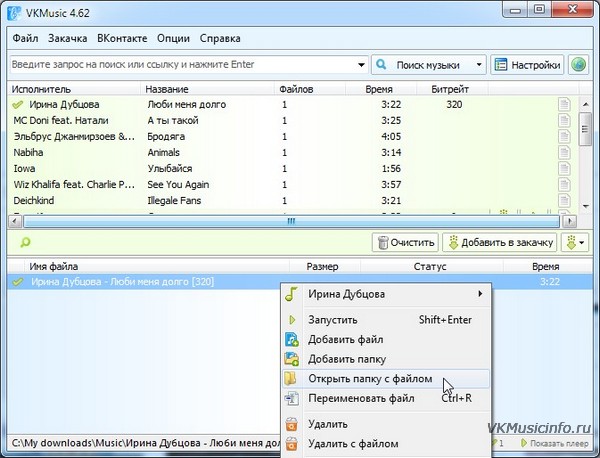Image resolution: width=600 pixels, height=458 pixels.
Task: Click the document icon in Deichkind row
Action: pos(564,200)
